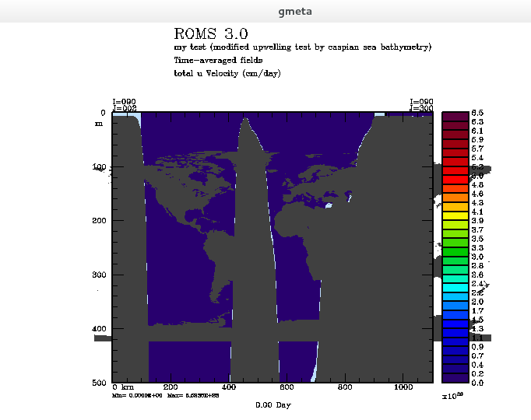Click the 600 km tick label on the x-axis

coord(287,387)
